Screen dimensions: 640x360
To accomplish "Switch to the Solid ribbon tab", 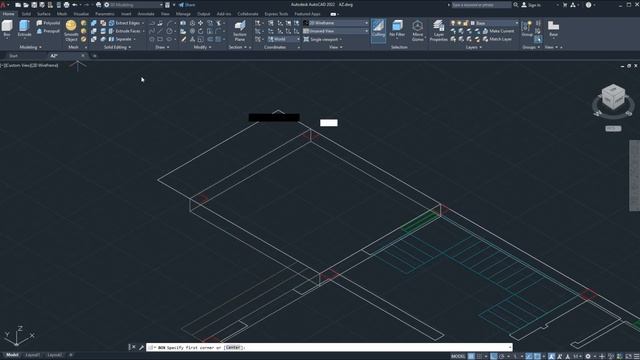I will [x=26, y=14].
